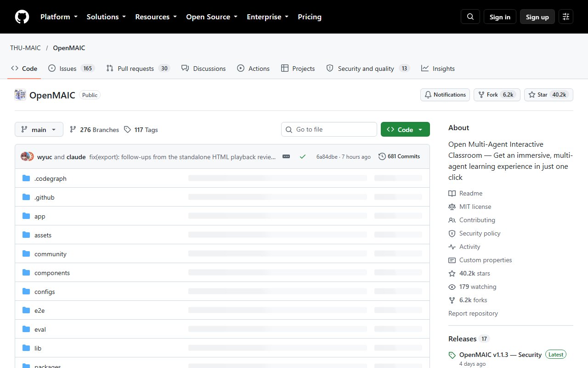This screenshot has width=588, height=368.
Task: Click the ellipsis commit message expander
Action: pyautogui.click(x=286, y=156)
